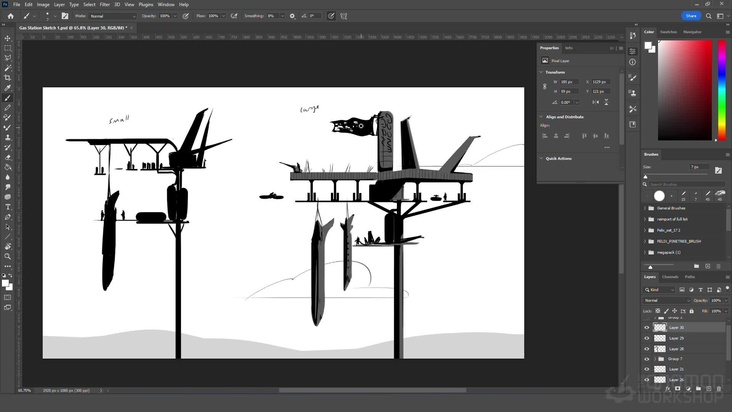The width and height of the screenshot is (732, 412).
Task: Pick the Lasso tool
Action: click(x=8, y=58)
